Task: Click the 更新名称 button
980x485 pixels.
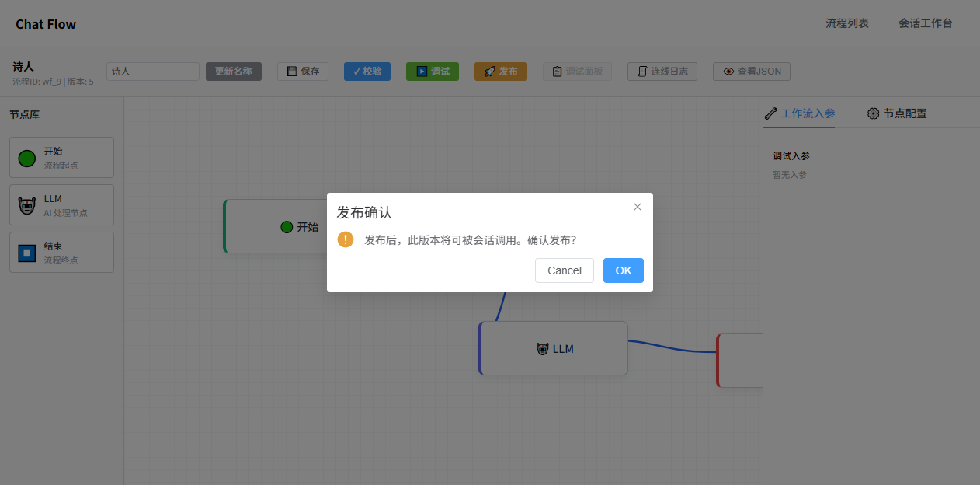Action: pos(234,72)
